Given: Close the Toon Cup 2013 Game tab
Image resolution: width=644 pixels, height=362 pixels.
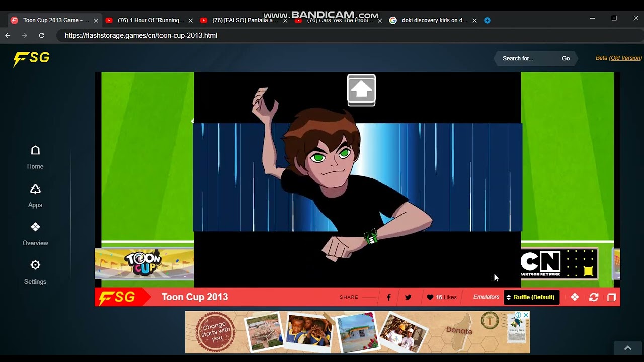Looking at the screenshot, I should tap(96, 21).
